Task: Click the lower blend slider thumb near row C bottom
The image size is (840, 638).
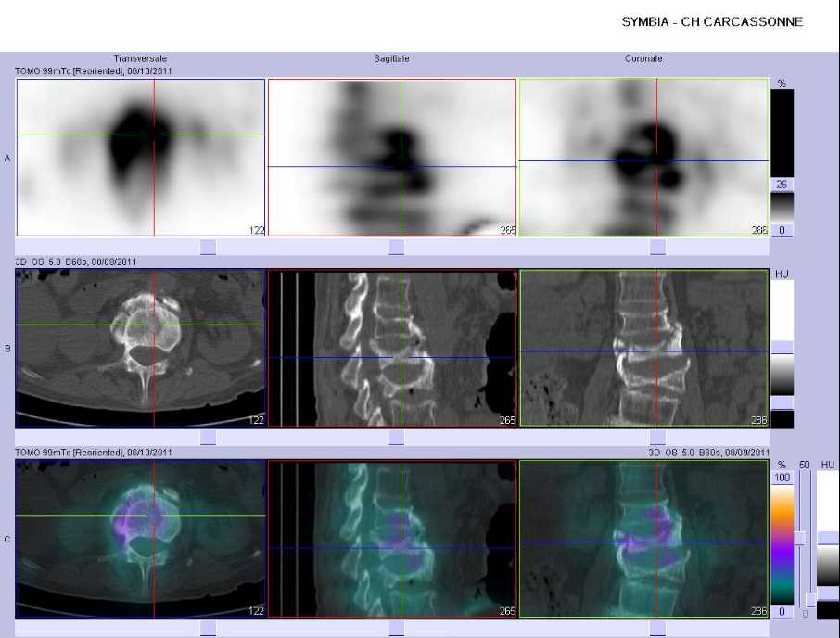Action: tap(812, 599)
